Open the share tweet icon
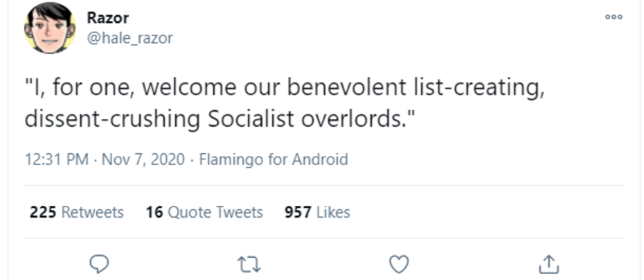Image resolution: width=644 pixels, height=280 pixels. [x=548, y=263]
